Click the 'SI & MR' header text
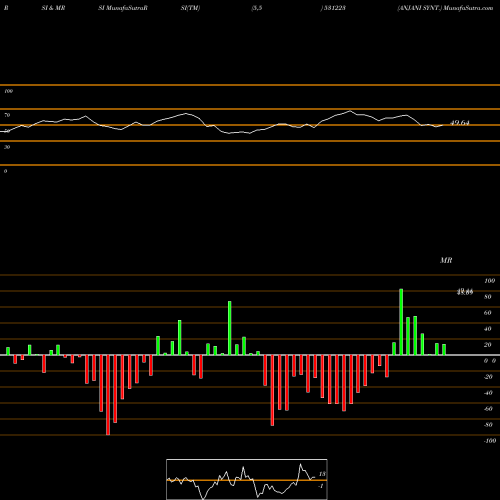The image size is (500, 500). point(53,8)
